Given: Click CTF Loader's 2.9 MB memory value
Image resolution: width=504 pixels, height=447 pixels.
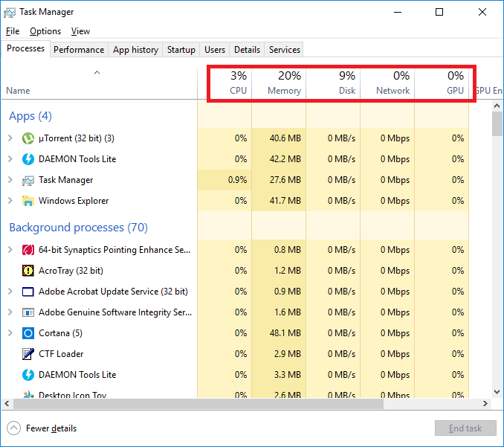Looking at the screenshot, I should tap(288, 354).
